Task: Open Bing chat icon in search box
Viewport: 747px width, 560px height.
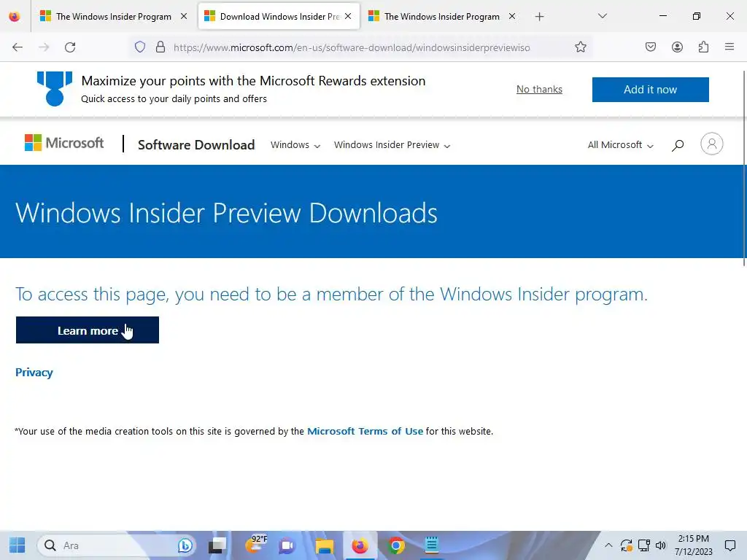Action: click(185, 545)
